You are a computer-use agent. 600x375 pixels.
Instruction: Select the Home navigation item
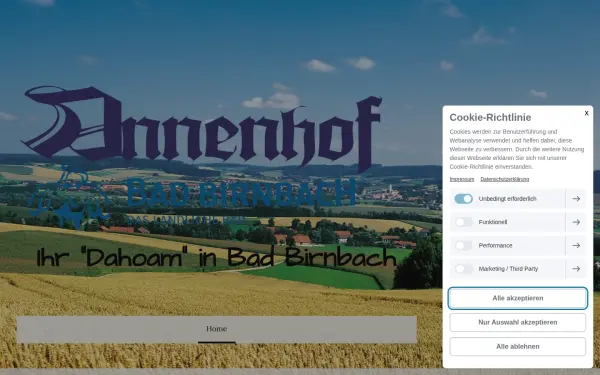[217, 329]
